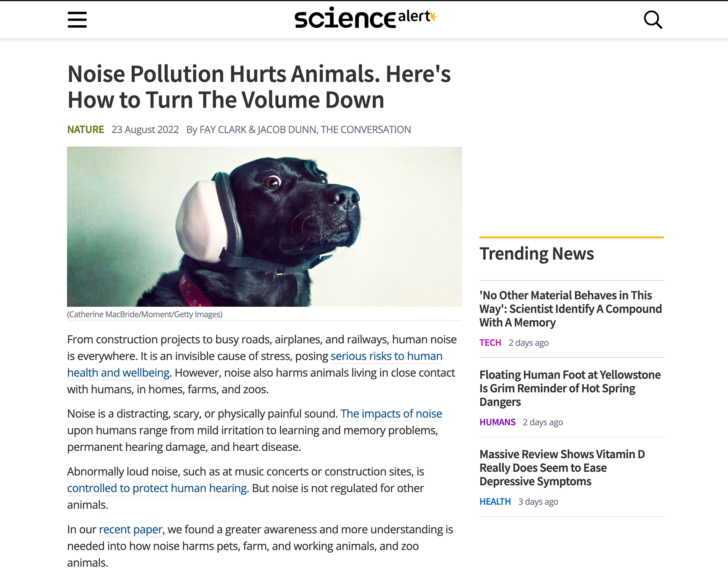Click the Getty Images photo credit caption
This screenshot has width=728, height=574.
tap(145, 315)
